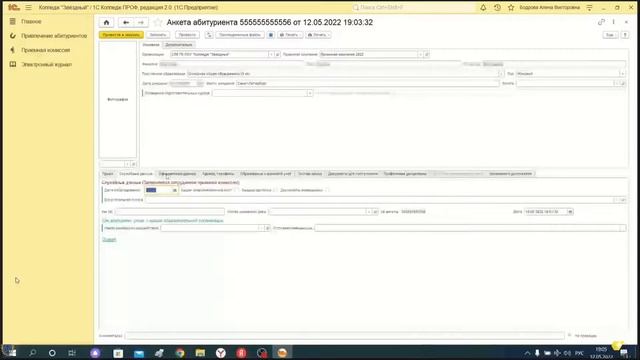Expand the first Печать dropdown button

click(290, 35)
